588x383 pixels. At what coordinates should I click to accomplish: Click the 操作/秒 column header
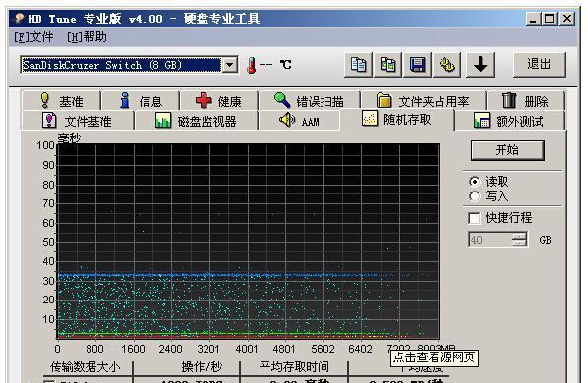pos(202,367)
